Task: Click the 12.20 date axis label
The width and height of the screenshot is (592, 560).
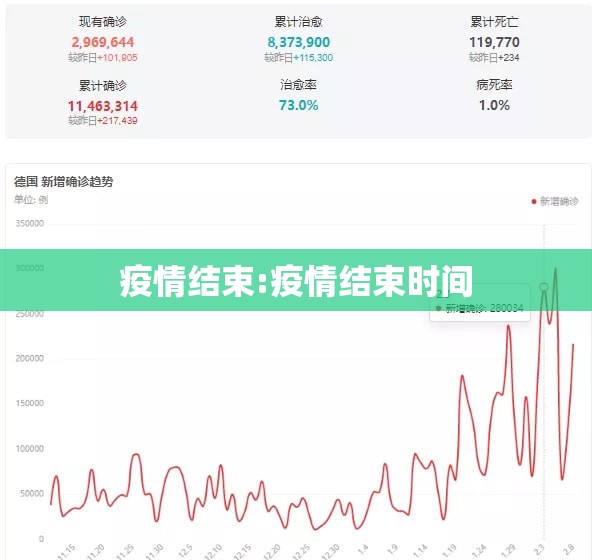Action: pos(272,551)
